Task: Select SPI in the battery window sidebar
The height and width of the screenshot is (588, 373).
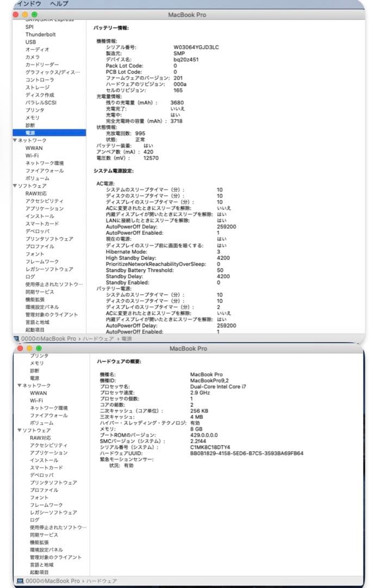Action: 29,27
